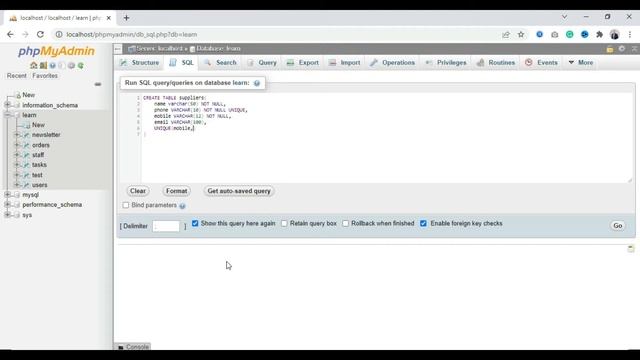Click the browser address bar URL

coord(132,35)
